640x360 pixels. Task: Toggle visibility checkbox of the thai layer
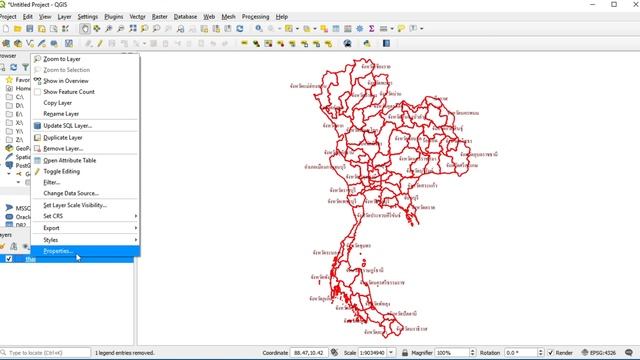[9, 259]
